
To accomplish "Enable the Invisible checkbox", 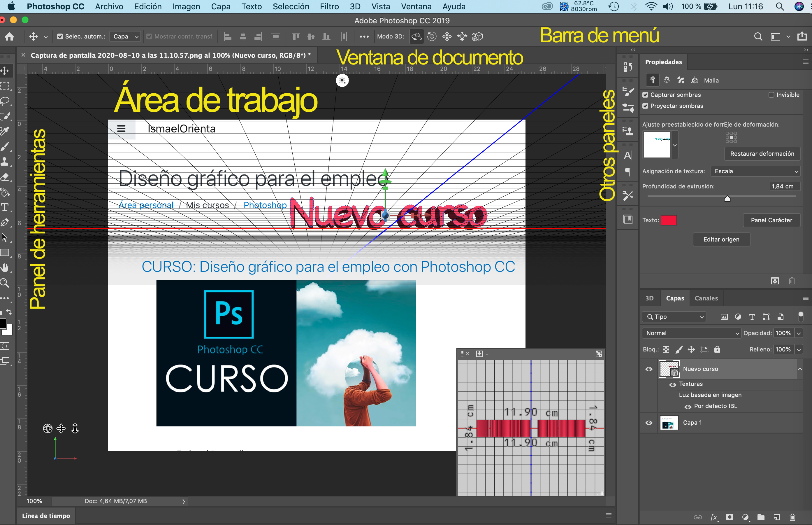I will (771, 95).
